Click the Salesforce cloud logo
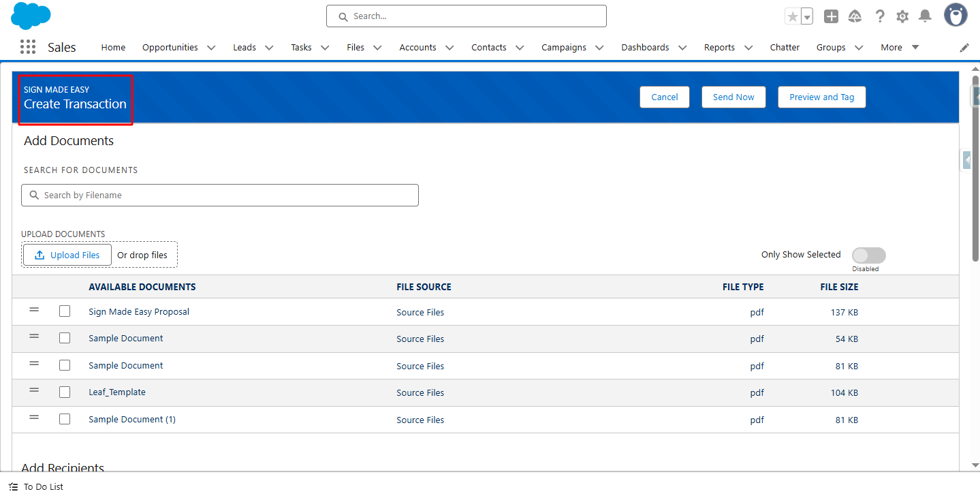 [31, 16]
